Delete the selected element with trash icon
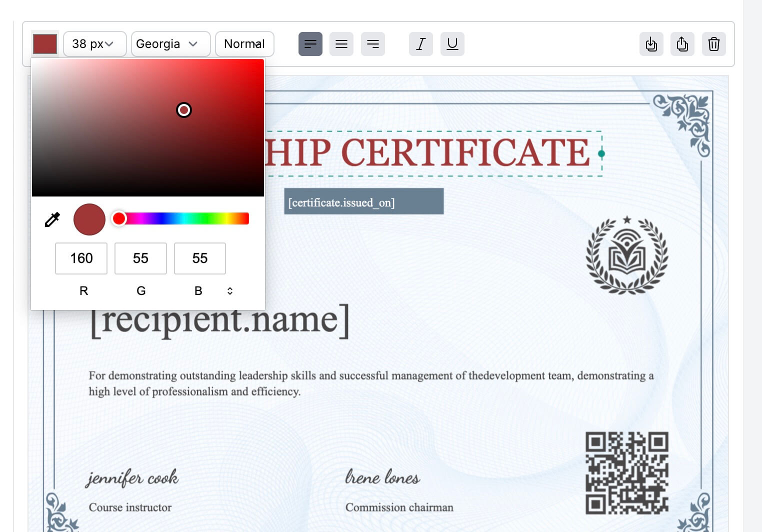 tap(714, 44)
